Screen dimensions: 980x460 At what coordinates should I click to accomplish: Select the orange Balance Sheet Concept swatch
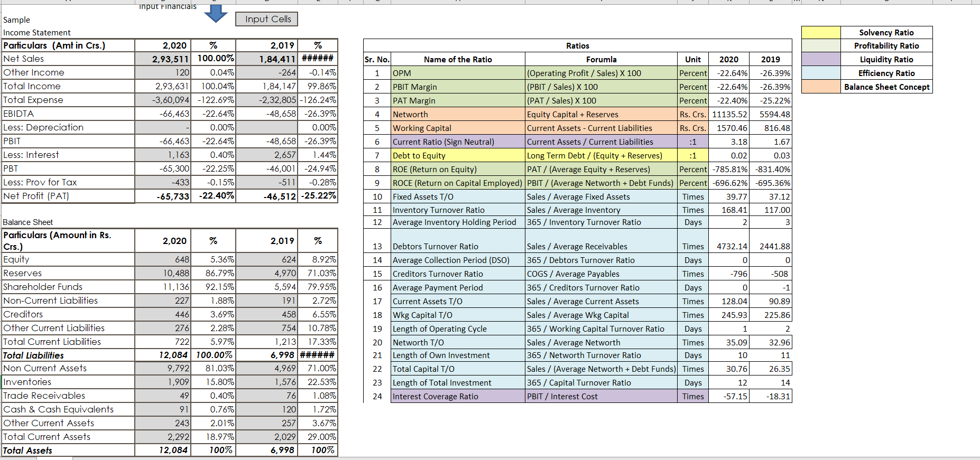(x=821, y=87)
